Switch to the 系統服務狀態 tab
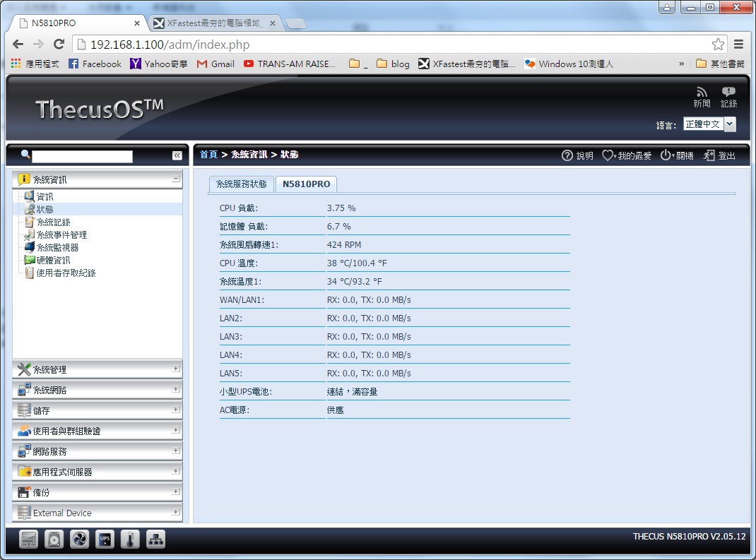This screenshot has width=756, height=560. click(242, 184)
